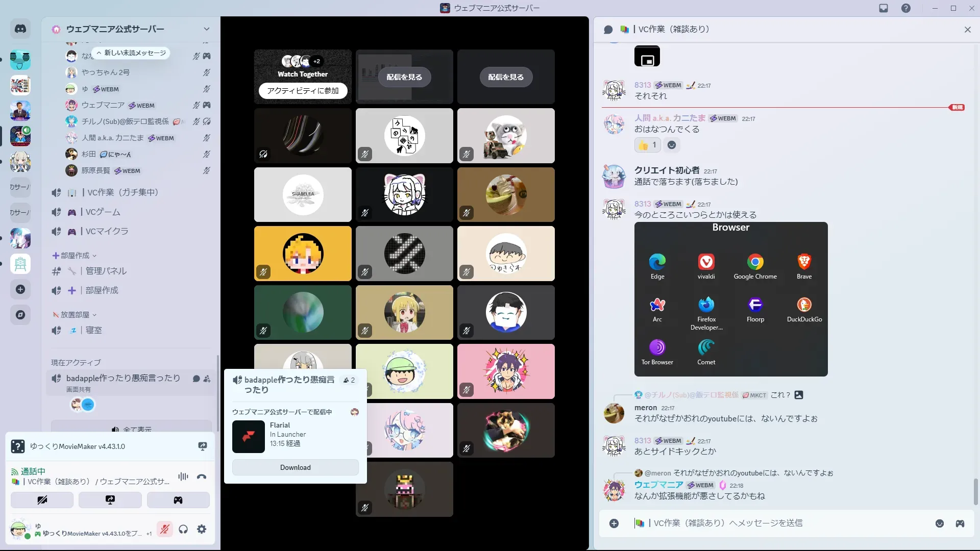The width and height of the screenshot is (980, 551).
Task: Open the VCゲーム voice channel
Action: pos(103,212)
